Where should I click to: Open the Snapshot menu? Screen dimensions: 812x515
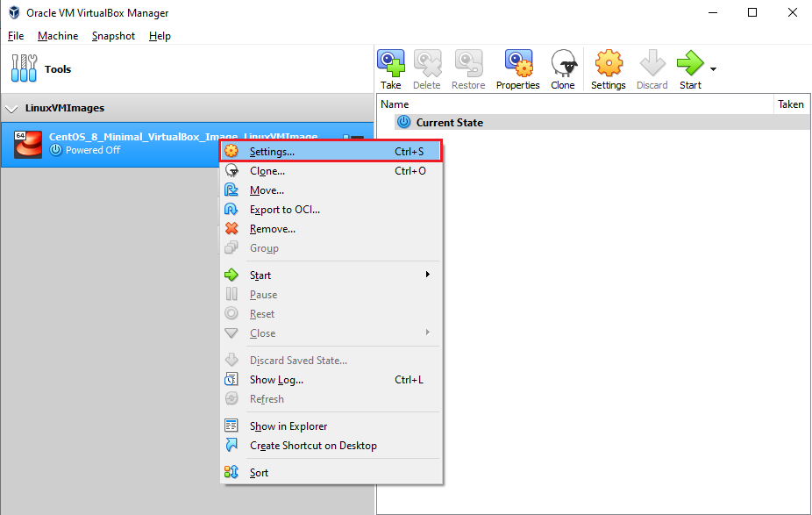113,36
